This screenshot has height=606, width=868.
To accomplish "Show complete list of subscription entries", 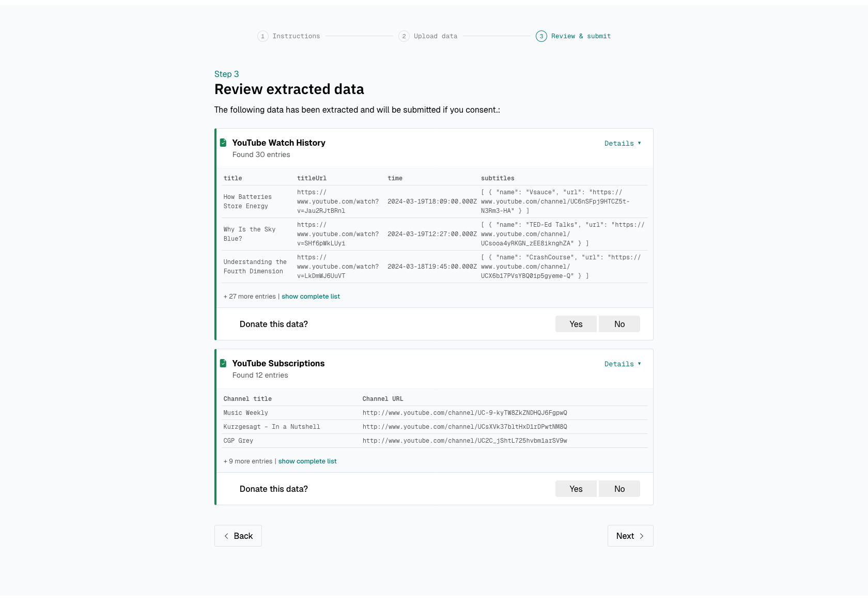I will click(x=307, y=461).
